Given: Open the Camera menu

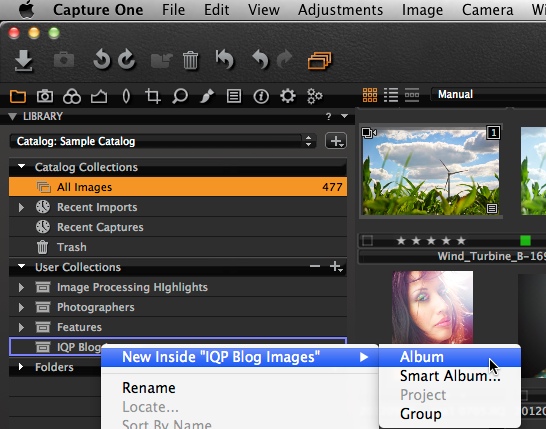Looking at the screenshot, I should [x=488, y=10].
